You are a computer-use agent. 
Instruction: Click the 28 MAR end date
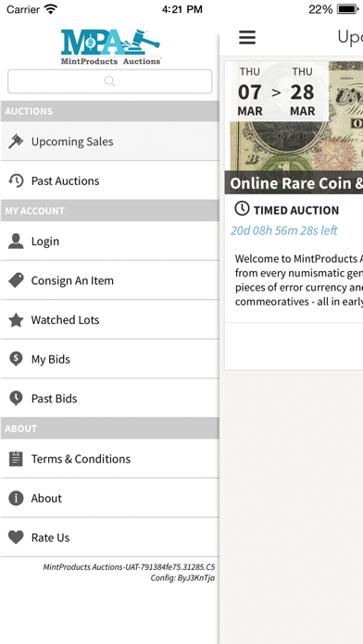(303, 92)
